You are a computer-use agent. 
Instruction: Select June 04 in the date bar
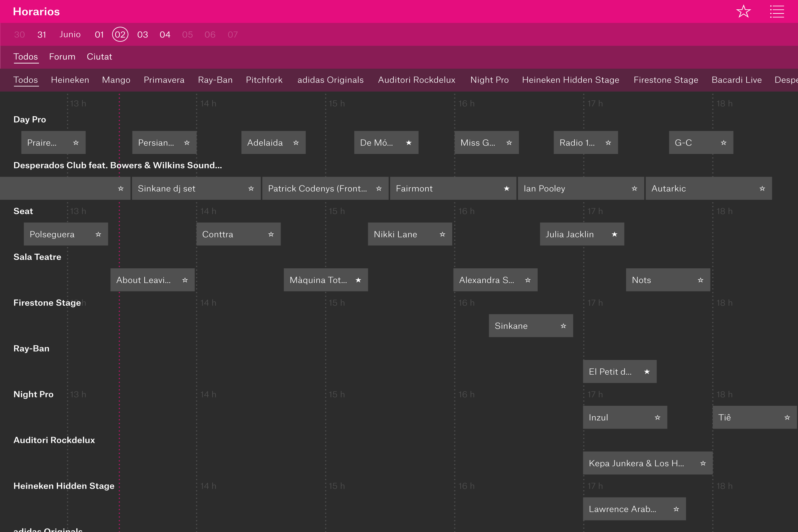pyautogui.click(x=165, y=34)
